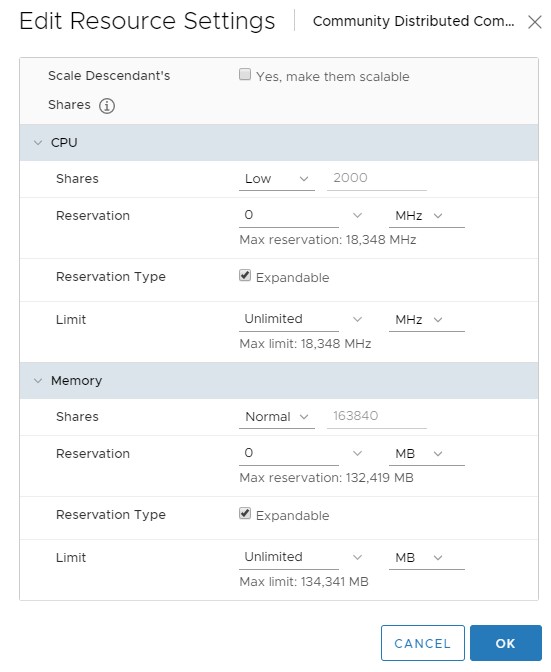This screenshot has height=672, width=551.
Task: Confirm settings with the OK button
Action: 506,643
